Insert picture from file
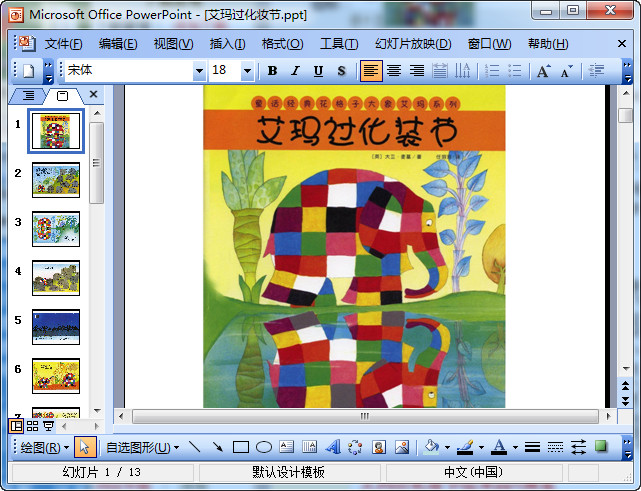Image resolution: width=641 pixels, height=491 pixels. [402, 447]
